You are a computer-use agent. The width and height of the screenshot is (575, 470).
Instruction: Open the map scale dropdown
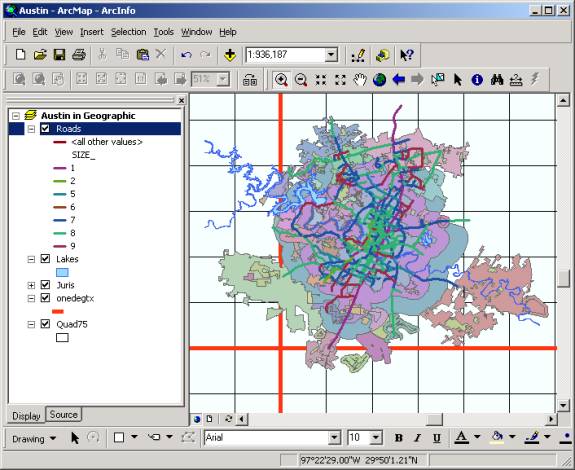tap(331, 55)
